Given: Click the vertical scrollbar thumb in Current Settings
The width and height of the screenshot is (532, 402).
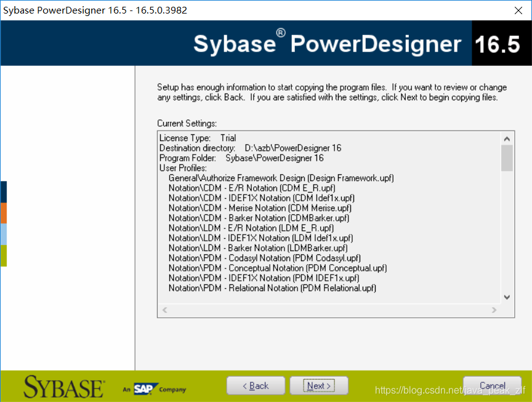Looking at the screenshot, I should coord(507,158).
